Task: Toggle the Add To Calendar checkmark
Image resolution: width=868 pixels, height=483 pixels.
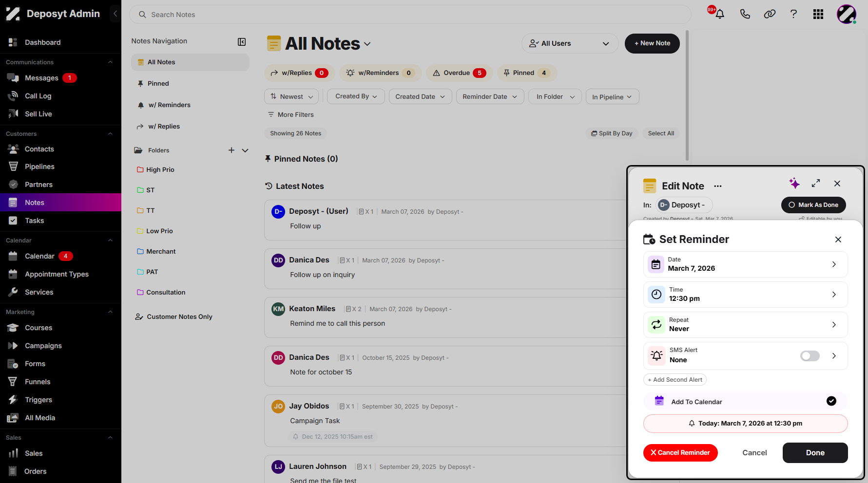Action: pos(831,401)
